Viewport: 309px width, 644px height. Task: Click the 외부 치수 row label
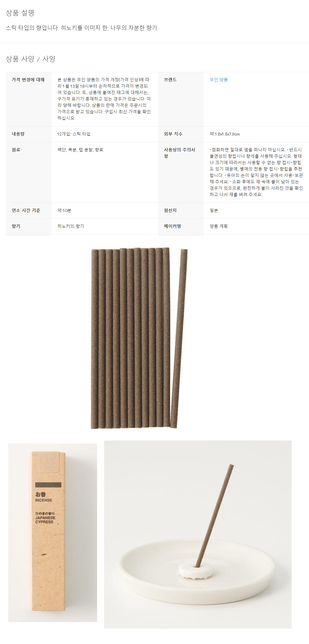pyautogui.click(x=173, y=134)
